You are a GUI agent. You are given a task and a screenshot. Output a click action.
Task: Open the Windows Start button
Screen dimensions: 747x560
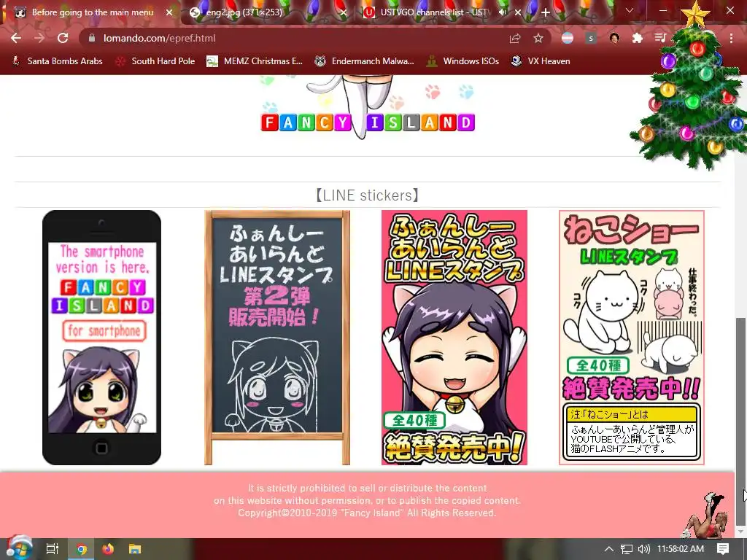(19, 548)
